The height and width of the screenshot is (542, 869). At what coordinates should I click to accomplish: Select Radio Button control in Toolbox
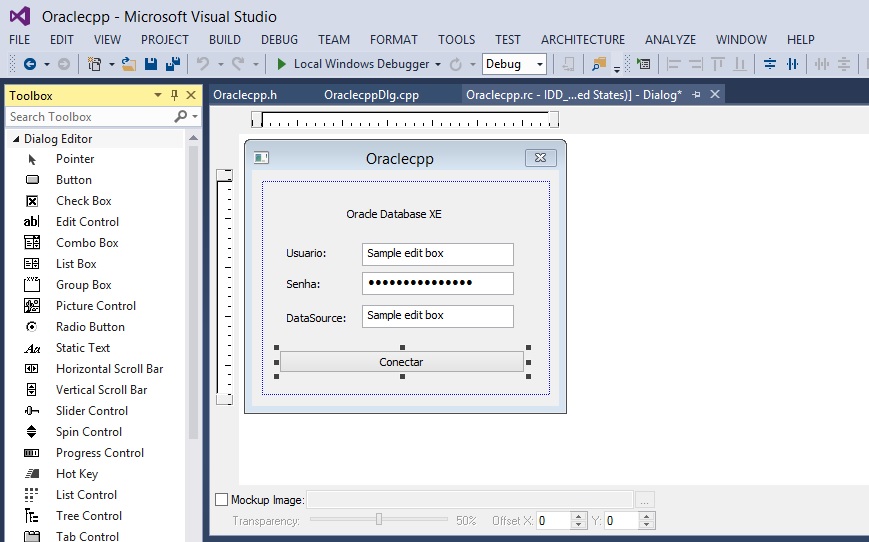pos(90,327)
